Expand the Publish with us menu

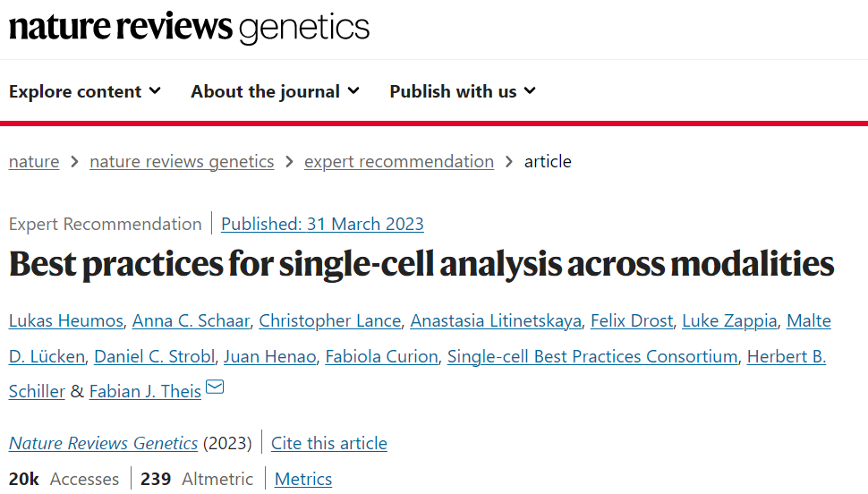[x=462, y=91]
